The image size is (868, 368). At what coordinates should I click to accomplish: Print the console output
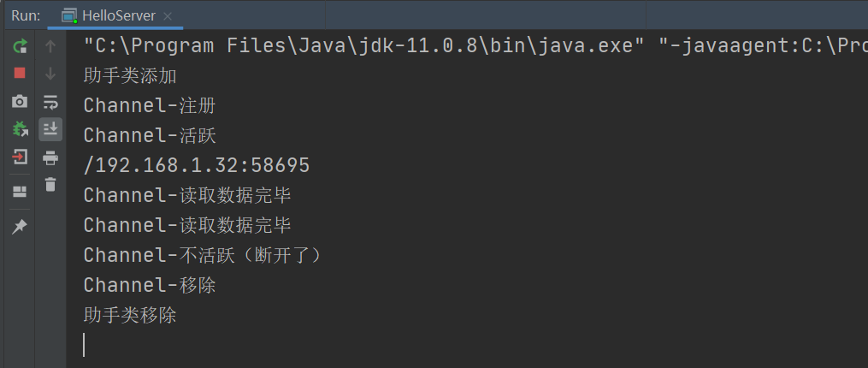click(x=50, y=157)
